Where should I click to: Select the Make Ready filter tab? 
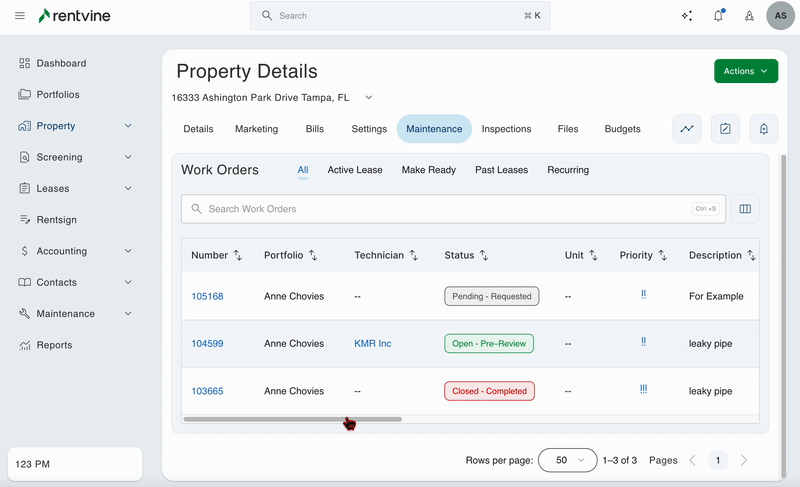428,170
